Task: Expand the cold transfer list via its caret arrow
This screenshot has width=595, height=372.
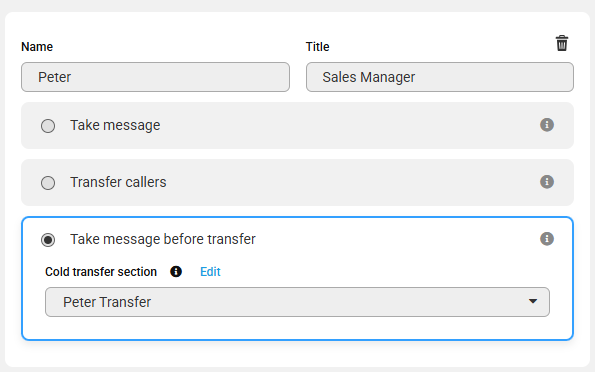Action: [x=533, y=301]
